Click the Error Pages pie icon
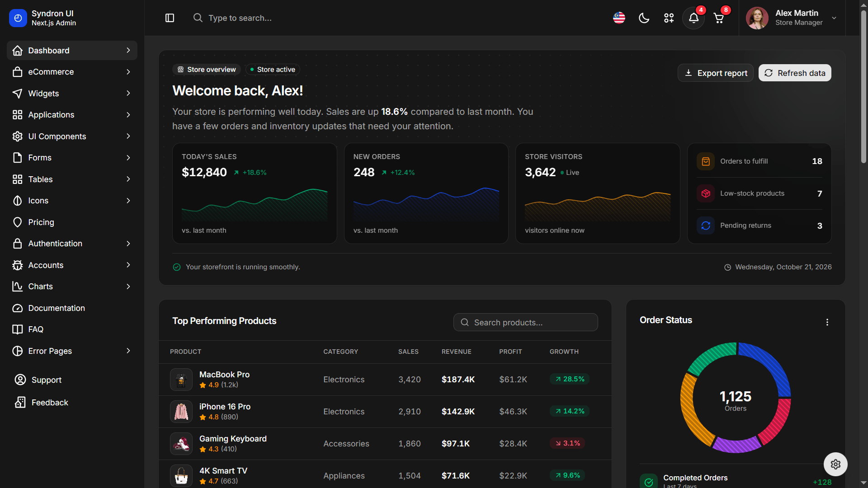Screen dimensions: 868x488 [17, 351]
